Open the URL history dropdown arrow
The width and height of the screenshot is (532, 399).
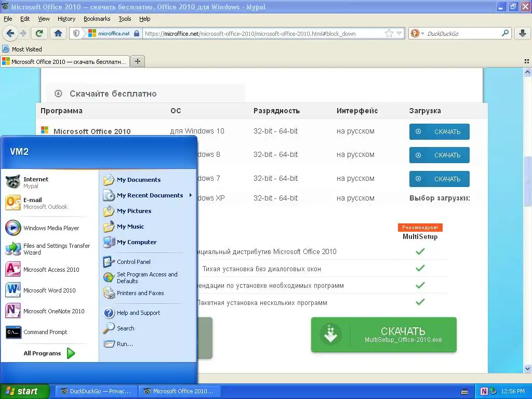[x=399, y=33]
